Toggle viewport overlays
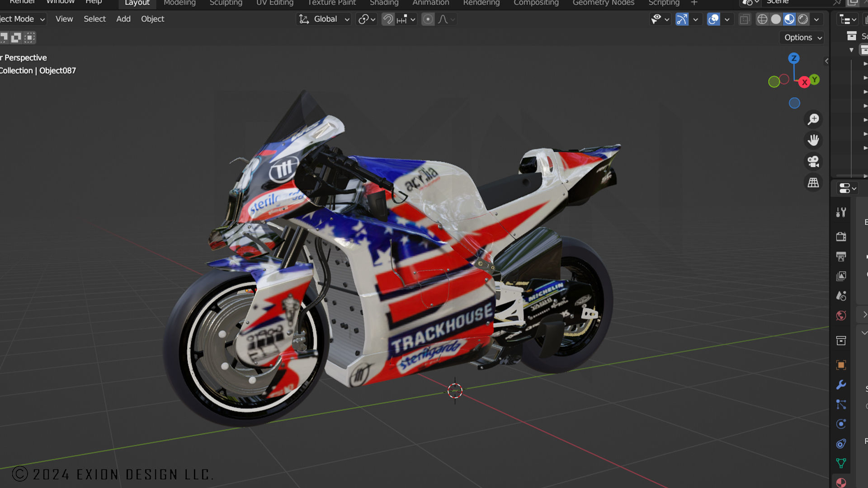 pyautogui.click(x=713, y=19)
